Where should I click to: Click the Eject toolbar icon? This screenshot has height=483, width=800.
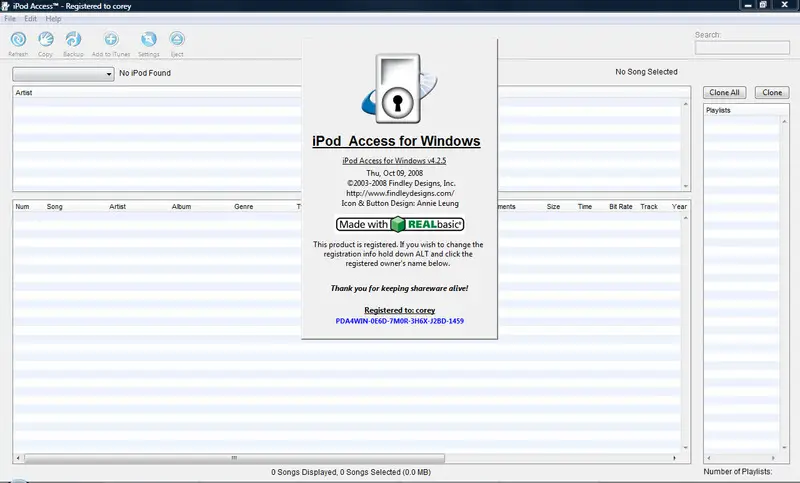coord(177,39)
